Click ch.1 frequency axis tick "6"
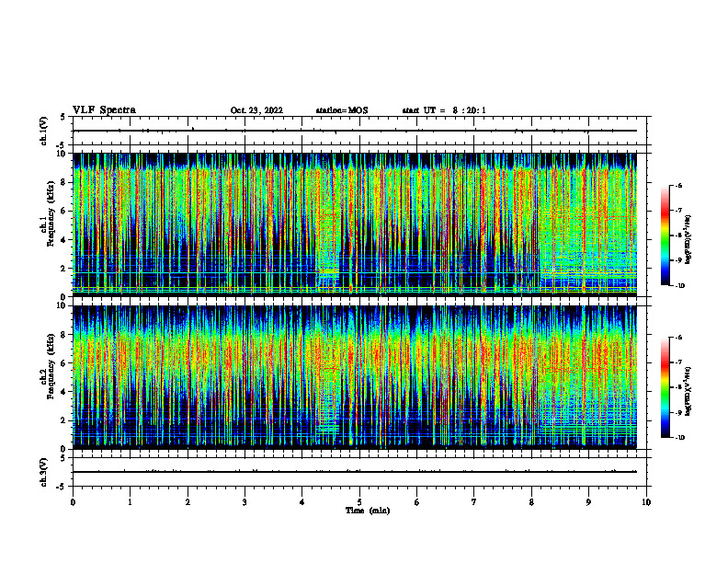Screen dimensions: 728x563 (64, 211)
